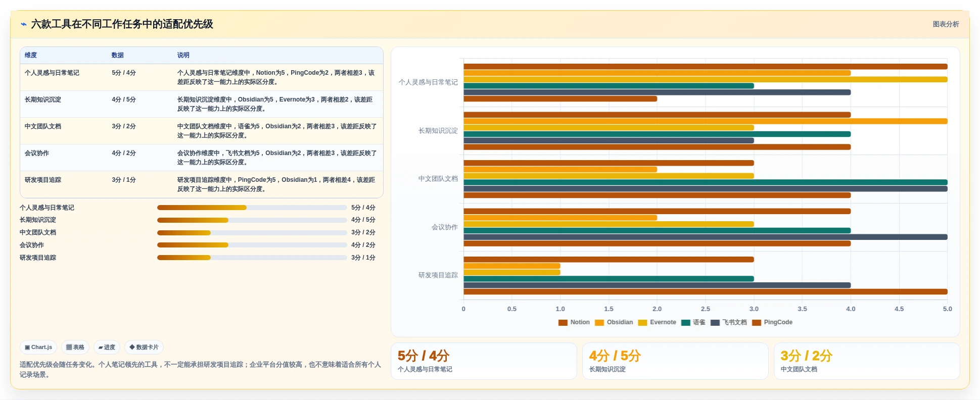Toggle 飞书文档 legend color swatch

coord(715,323)
